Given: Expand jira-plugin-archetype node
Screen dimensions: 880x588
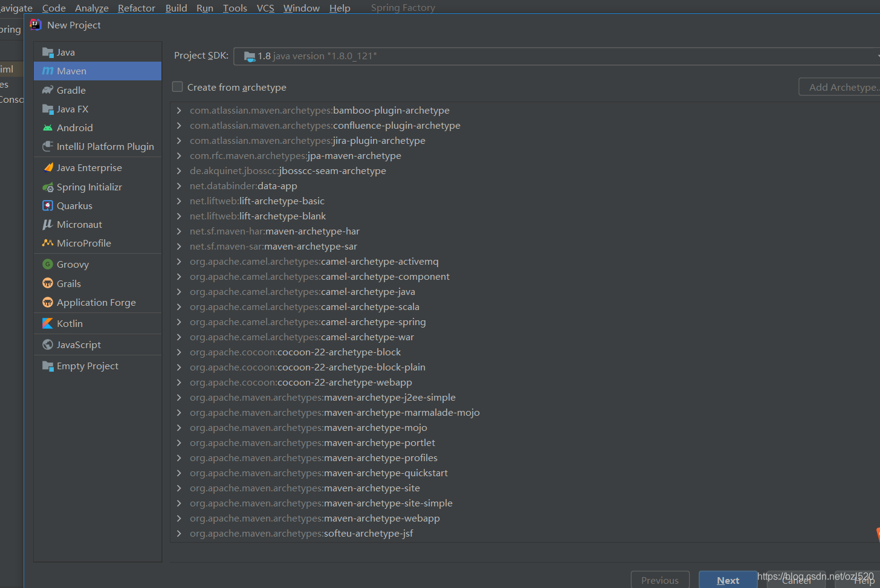Looking at the screenshot, I should (x=179, y=141).
